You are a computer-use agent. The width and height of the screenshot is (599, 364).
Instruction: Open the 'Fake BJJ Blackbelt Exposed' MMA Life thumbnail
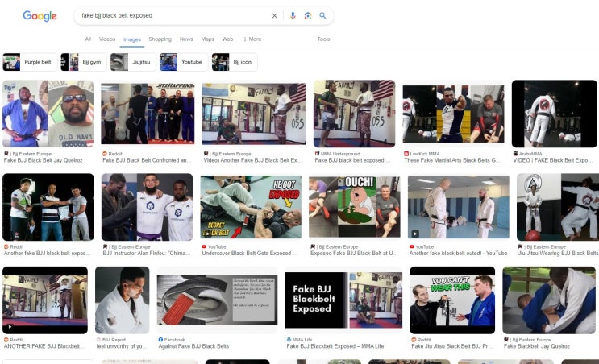pyautogui.click(x=343, y=300)
